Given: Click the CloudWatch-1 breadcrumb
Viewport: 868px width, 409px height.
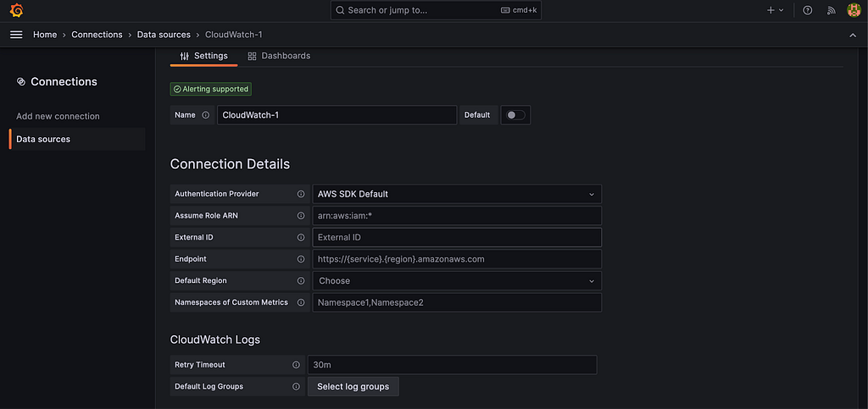Looking at the screenshot, I should pyautogui.click(x=234, y=34).
